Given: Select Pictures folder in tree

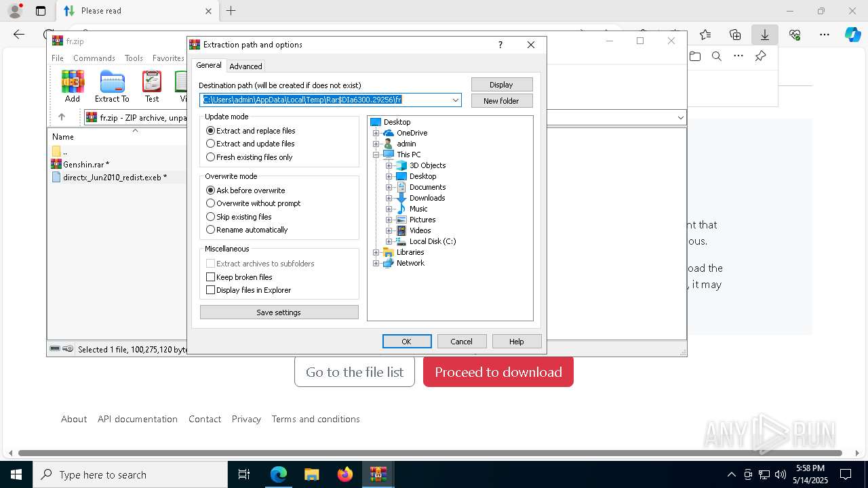Looking at the screenshot, I should coord(422,220).
